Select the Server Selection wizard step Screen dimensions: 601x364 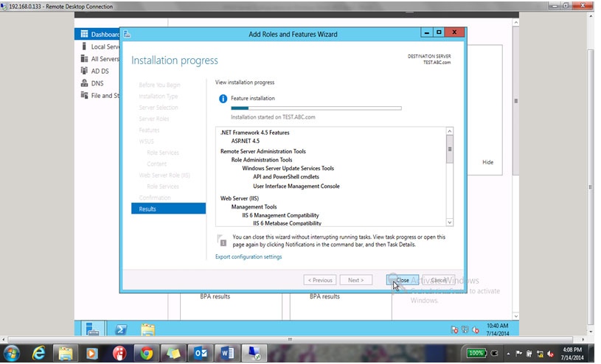[159, 108]
